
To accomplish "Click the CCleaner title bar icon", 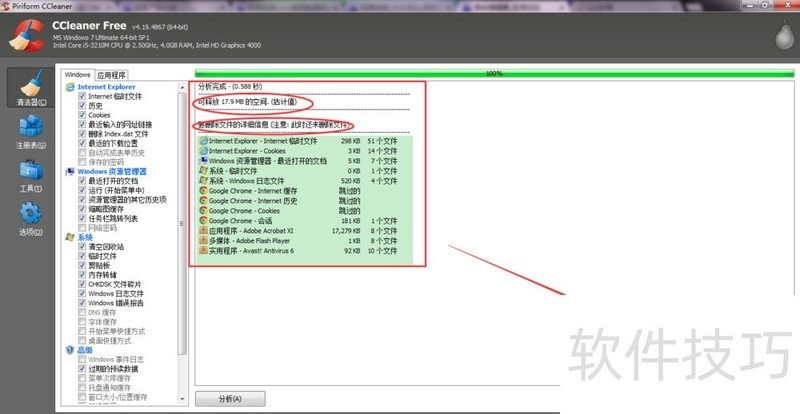I will click(6, 6).
